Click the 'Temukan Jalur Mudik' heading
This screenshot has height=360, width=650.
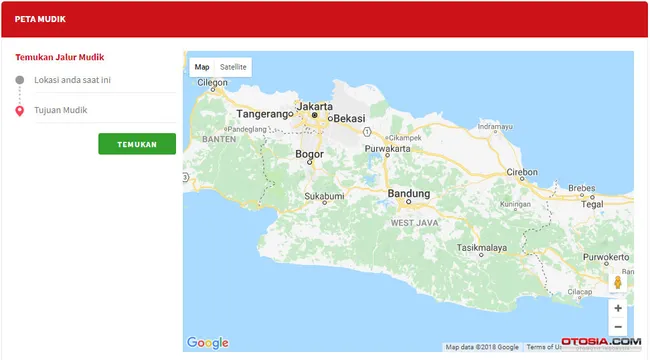[60, 57]
